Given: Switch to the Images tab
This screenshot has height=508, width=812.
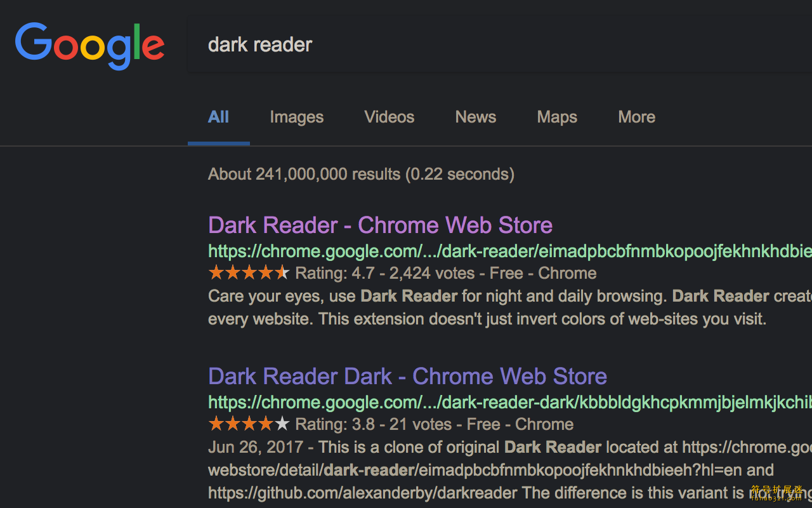Looking at the screenshot, I should click(297, 117).
